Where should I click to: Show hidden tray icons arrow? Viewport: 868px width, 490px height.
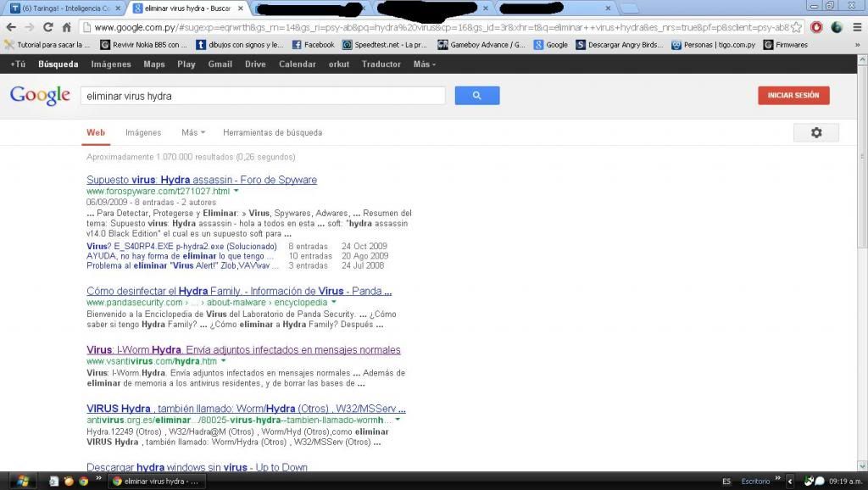point(791,482)
